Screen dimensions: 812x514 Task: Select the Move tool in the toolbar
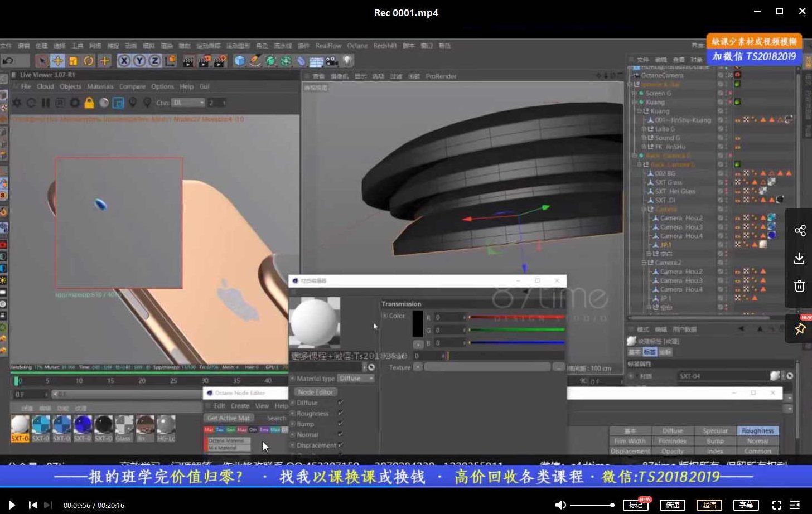pos(58,61)
